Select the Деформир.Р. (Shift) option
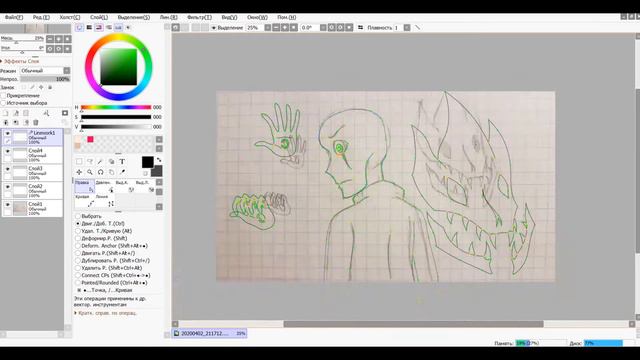The height and width of the screenshot is (360, 640). [78, 238]
